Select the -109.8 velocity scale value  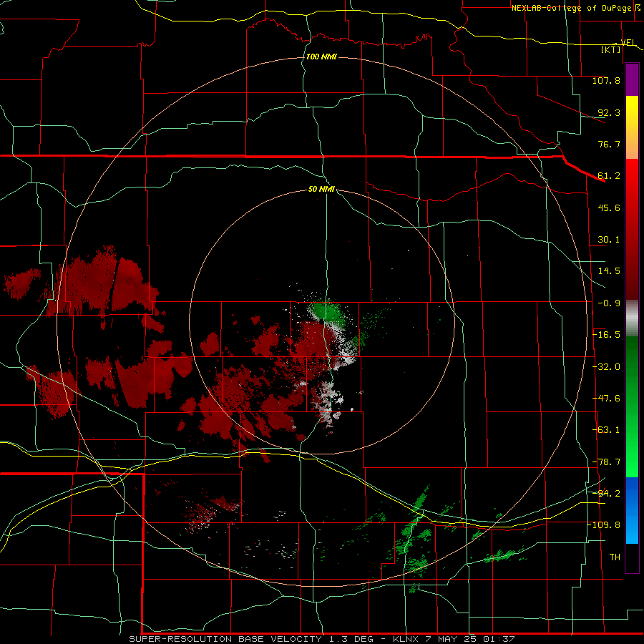(604, 525)
